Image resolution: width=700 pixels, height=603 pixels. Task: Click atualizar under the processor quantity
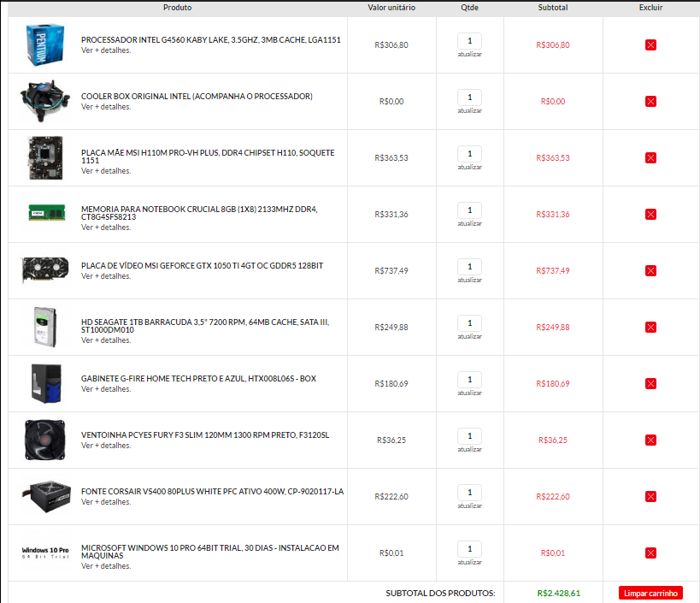469,54
